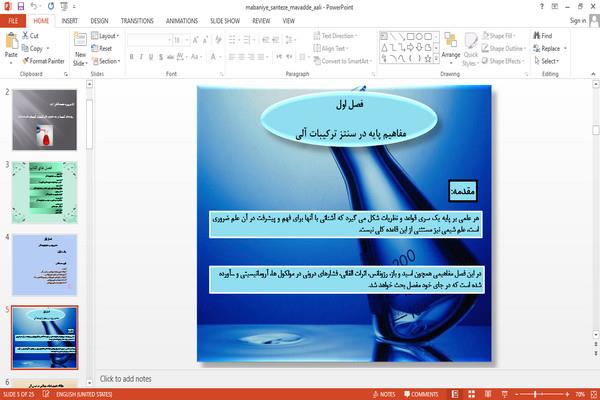Save the presentation from quick access toolbar
The width and height of the screenshot is (600, 400).
tap(21, 6)
